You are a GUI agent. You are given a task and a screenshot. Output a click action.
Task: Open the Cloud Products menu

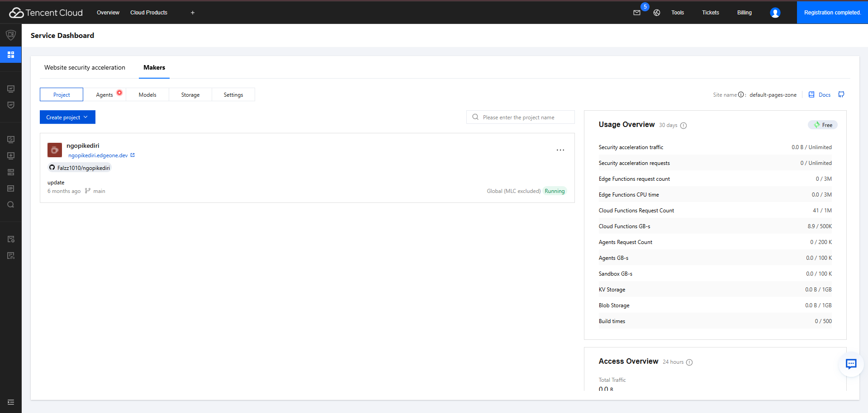[149, 13]
